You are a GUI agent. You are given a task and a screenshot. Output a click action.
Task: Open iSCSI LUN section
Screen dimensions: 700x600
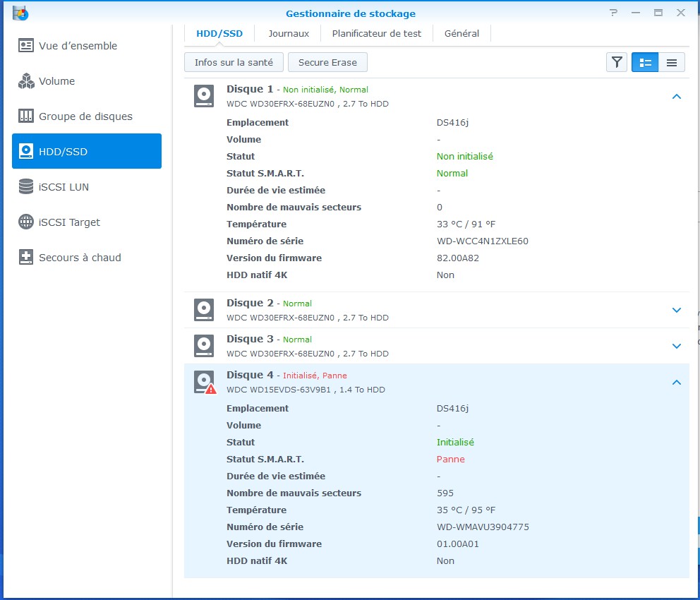(64, 187)
